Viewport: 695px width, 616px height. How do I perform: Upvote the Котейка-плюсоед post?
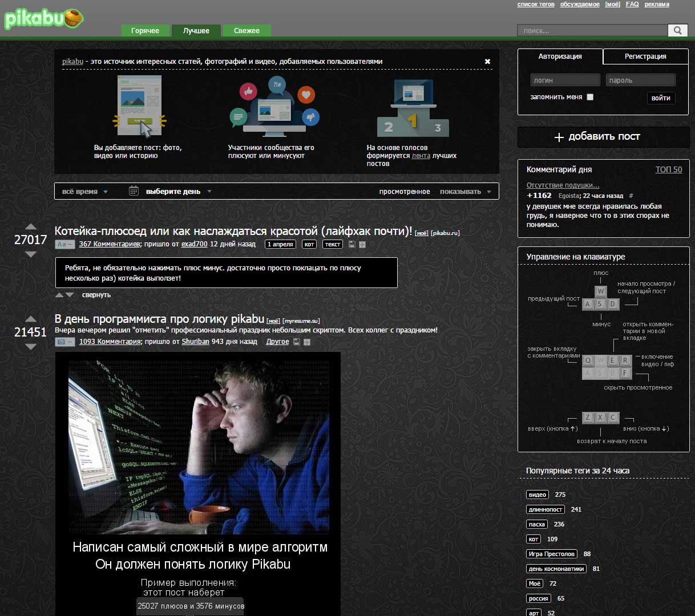[31, 226]
